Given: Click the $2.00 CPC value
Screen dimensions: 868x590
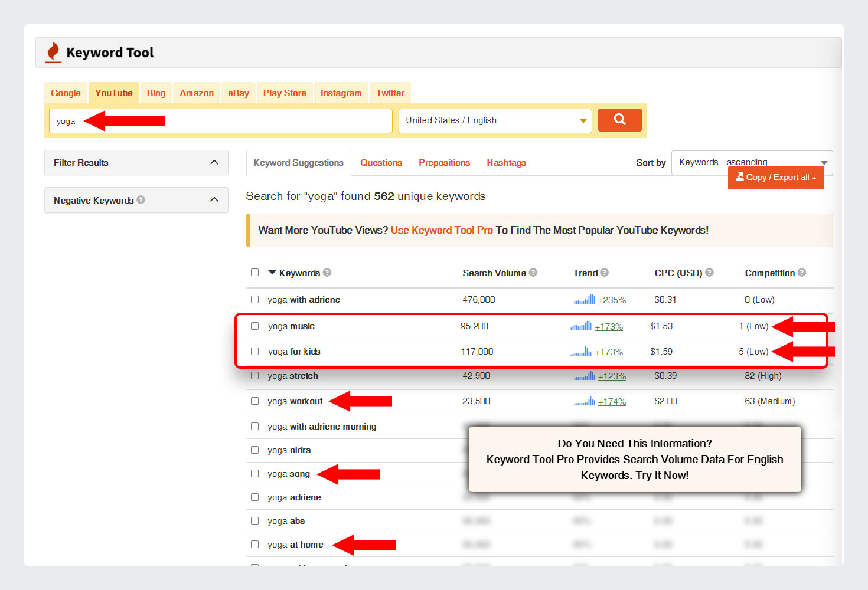Looking at the screenshot, I should (665, 401).
